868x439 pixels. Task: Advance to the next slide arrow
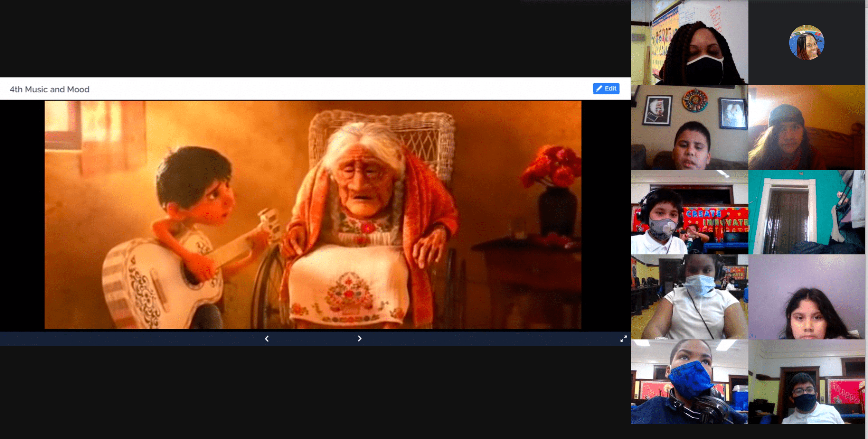[359, 339]
